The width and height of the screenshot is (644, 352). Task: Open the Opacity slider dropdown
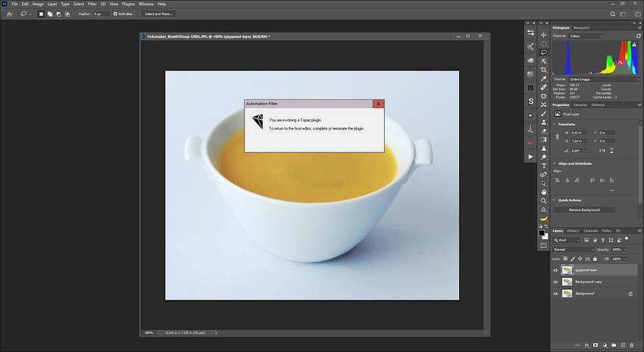tap(626, 250)
